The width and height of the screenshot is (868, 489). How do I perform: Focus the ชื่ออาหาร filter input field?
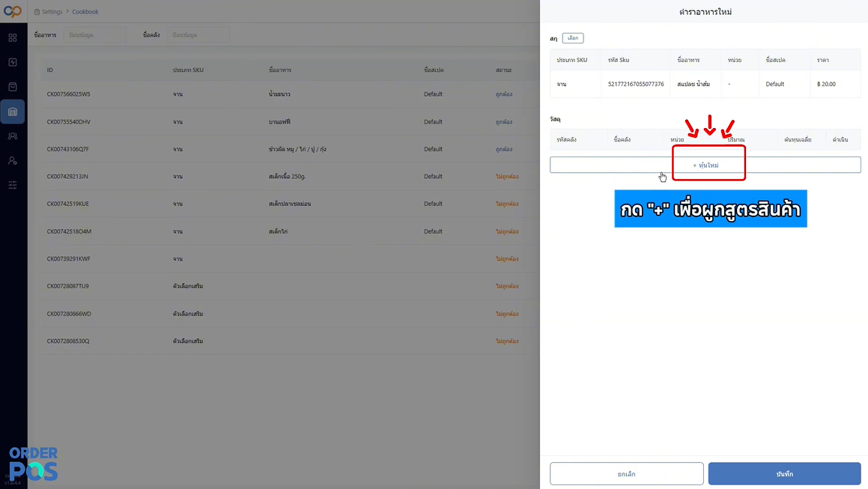94,35
